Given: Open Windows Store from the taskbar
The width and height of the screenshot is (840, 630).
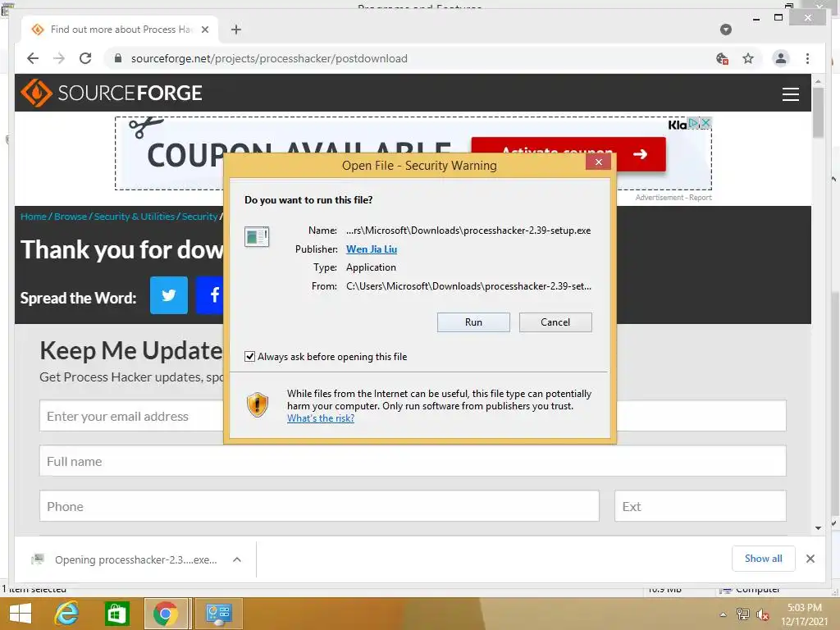Looking at the screenshot, I should click(x=116, y=614).
